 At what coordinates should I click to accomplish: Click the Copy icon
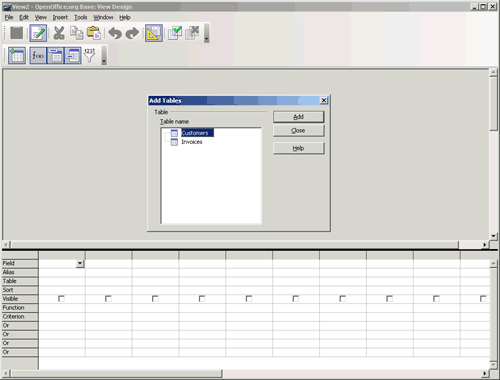click(x=77, y=33)
